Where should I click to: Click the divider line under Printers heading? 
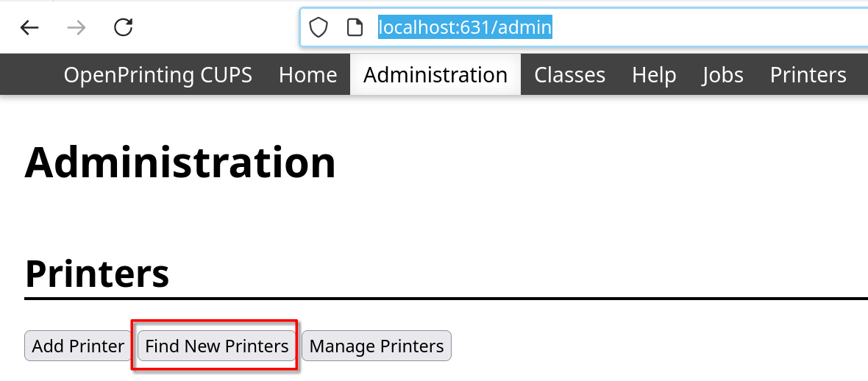(441, 299)
